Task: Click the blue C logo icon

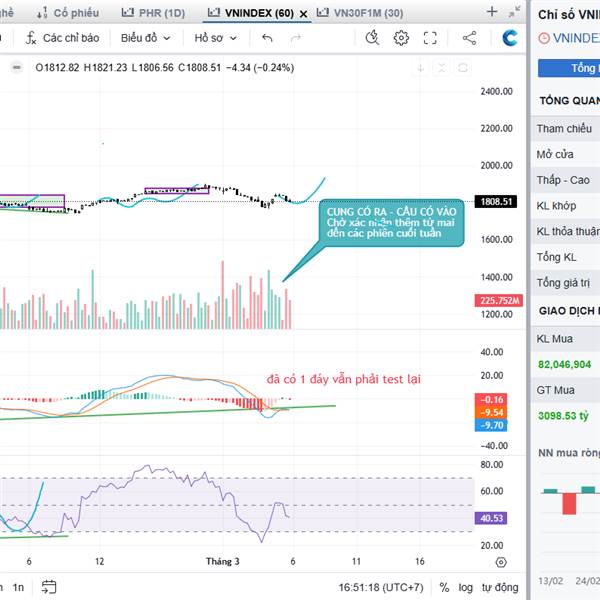Action: tap(510, 38)
